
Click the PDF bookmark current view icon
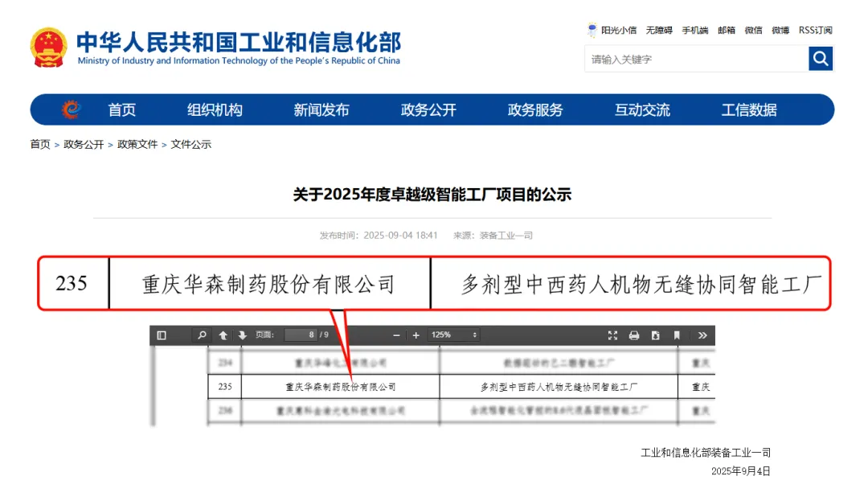click(x=677, y=335)
